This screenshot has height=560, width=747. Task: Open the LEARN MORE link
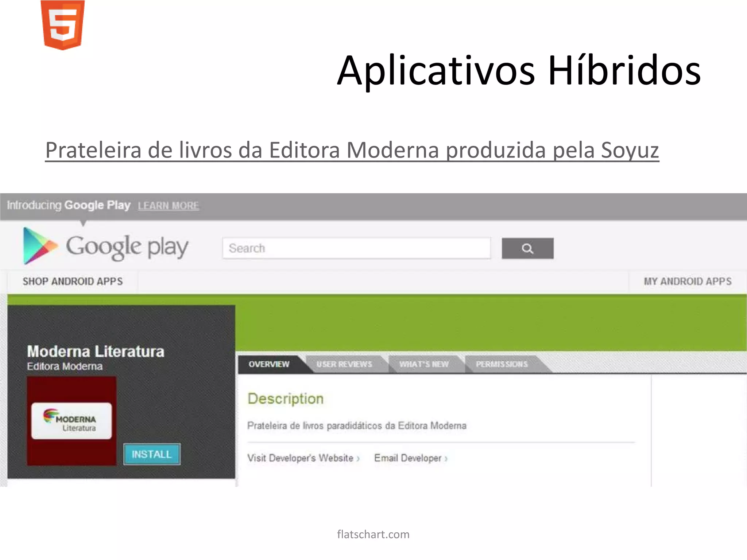168,206
